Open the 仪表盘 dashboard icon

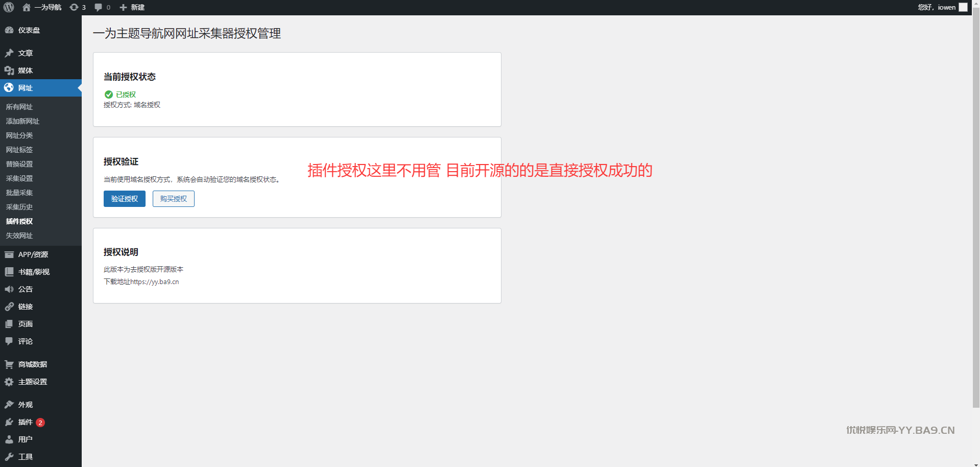(9, 30)
